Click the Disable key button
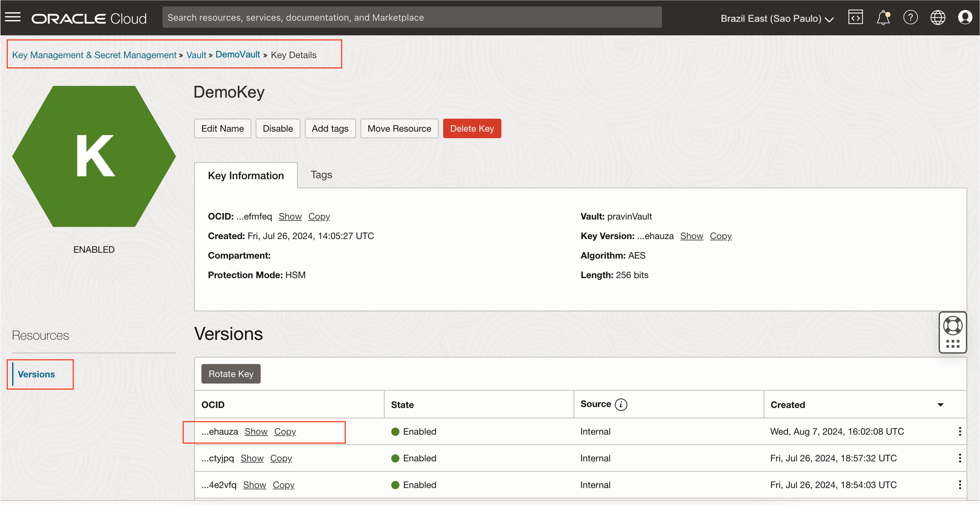980x505 pixels. click(277, 129)
